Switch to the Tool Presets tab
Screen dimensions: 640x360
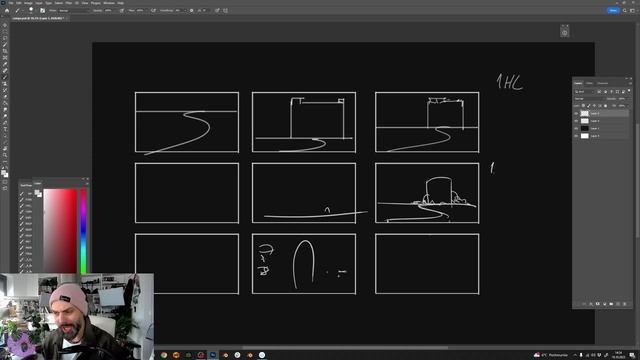(x=26, y=185)
